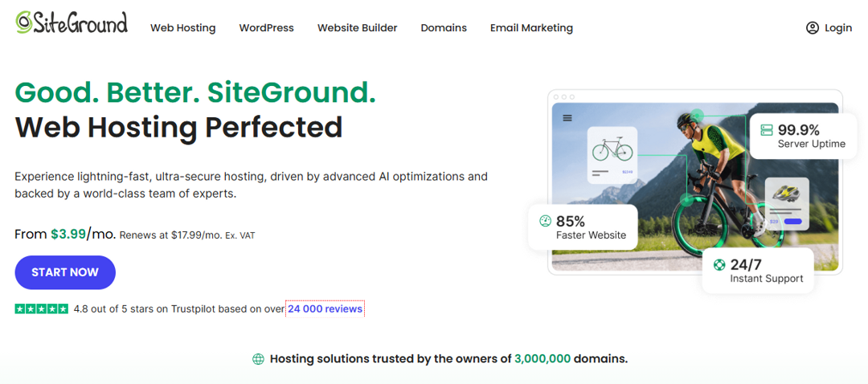Click the speedometer icon beside 85%
Screen dimensions: 868x384
(x=545, y=222)
